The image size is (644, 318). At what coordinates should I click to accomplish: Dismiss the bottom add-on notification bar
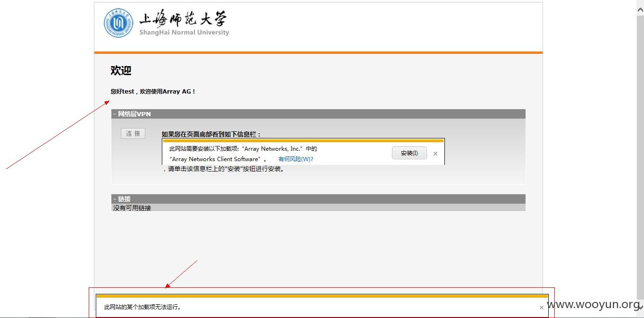click(541, 308)
